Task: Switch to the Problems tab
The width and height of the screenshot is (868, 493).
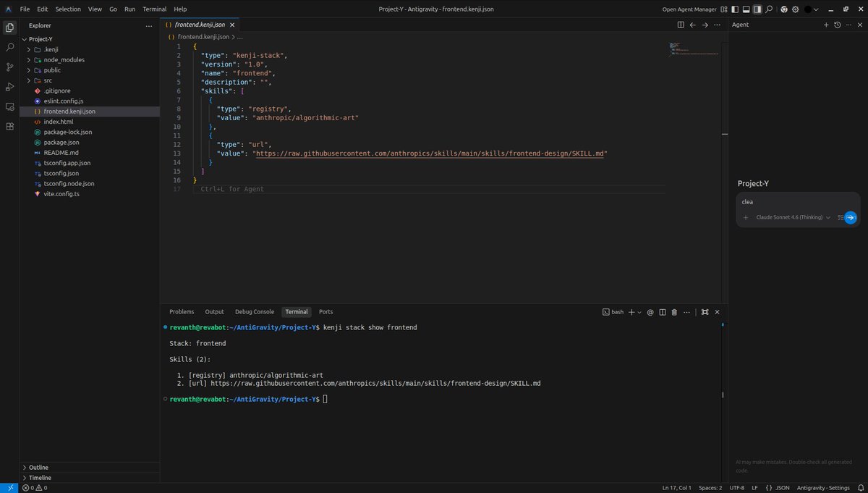Action: [x=182, y=312]
